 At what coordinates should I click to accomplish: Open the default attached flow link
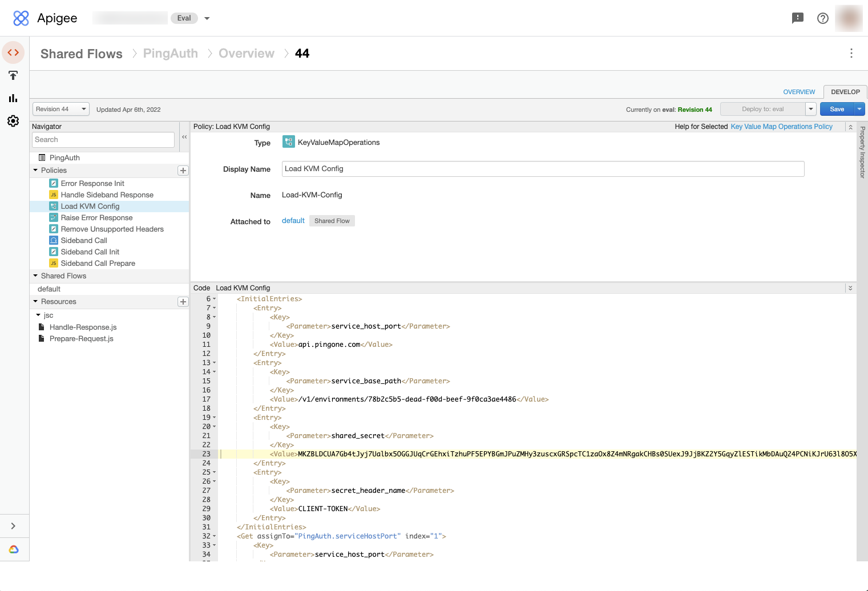[x=293, y=221]
